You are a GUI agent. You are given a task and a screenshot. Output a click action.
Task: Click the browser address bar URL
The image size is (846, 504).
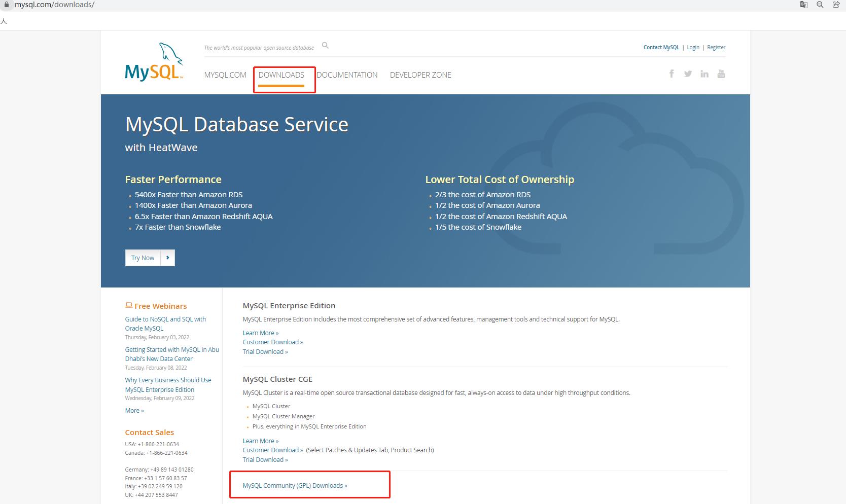tap(54, 5)
